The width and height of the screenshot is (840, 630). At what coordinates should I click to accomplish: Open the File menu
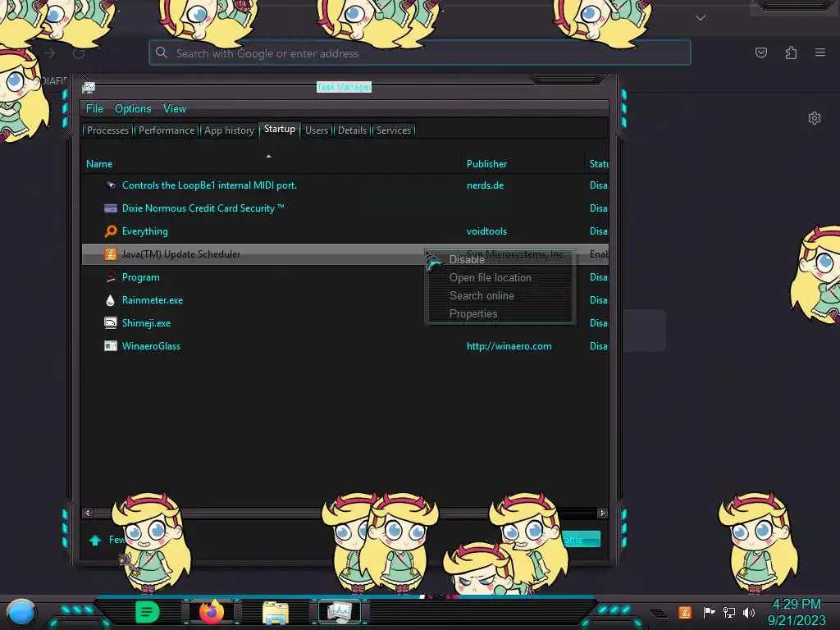94,109
